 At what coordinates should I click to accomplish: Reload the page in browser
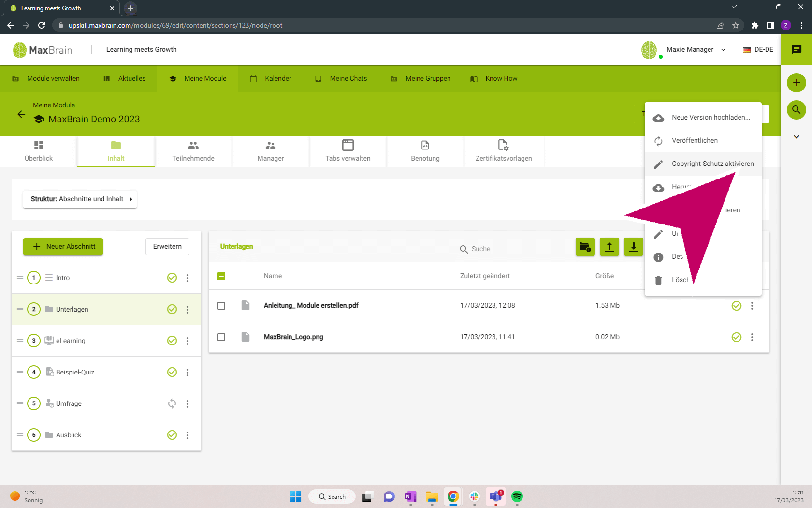(x=42, y=25)
